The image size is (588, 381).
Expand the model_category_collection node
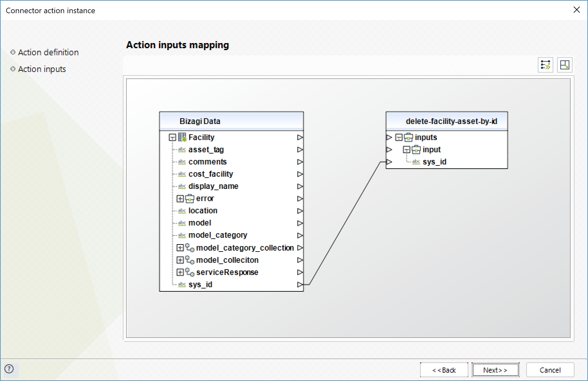point(180,248)
